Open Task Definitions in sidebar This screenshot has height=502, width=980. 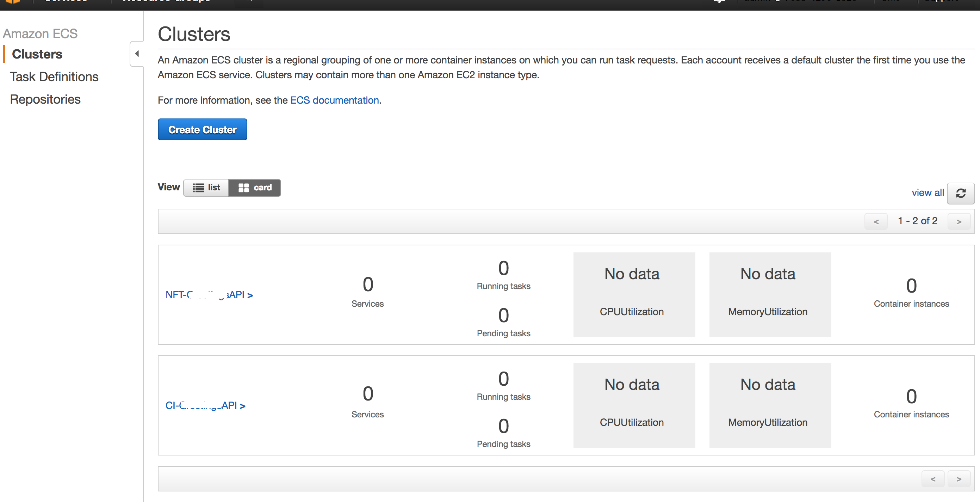[x=54, y=76]
